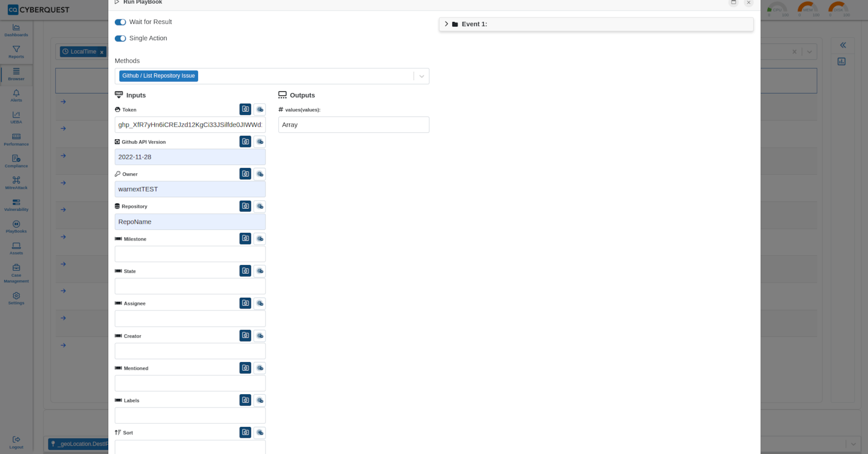Open Settings in the left sidebar
This screenshot has width=868, height=454.
pyautogui.click(x=16, y=298)
